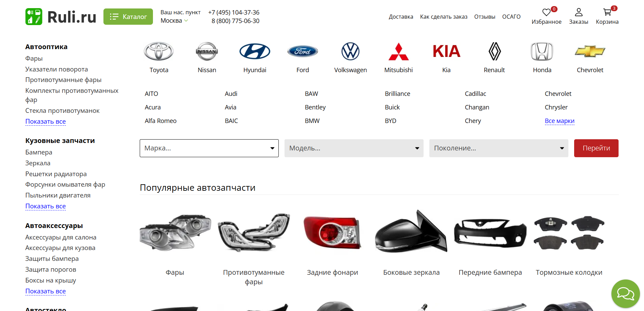This screenshot has height=311, width=644.
Task: Open Боксы на крышу link
Action: coord(51,281)
